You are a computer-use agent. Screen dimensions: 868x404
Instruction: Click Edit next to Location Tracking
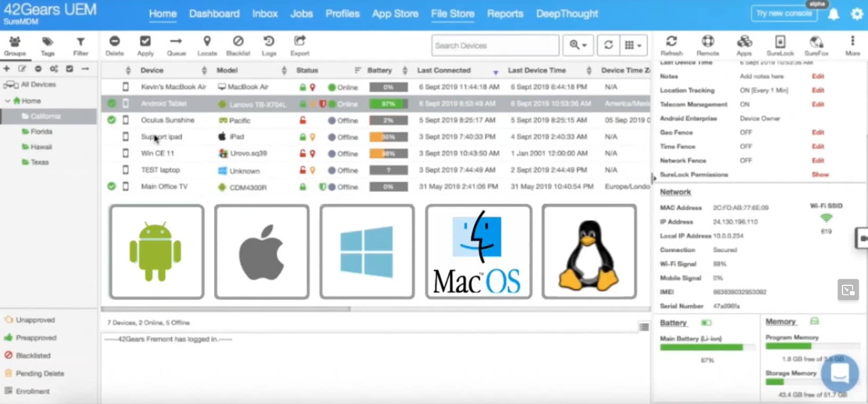(x=818, y=90)
